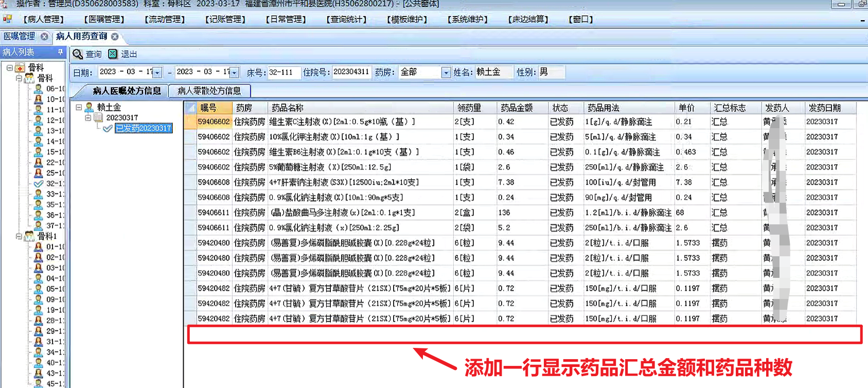Select the 5%葡萄糖注射液 drug row
Screen dimensions: 868x388
click(520, 167)
